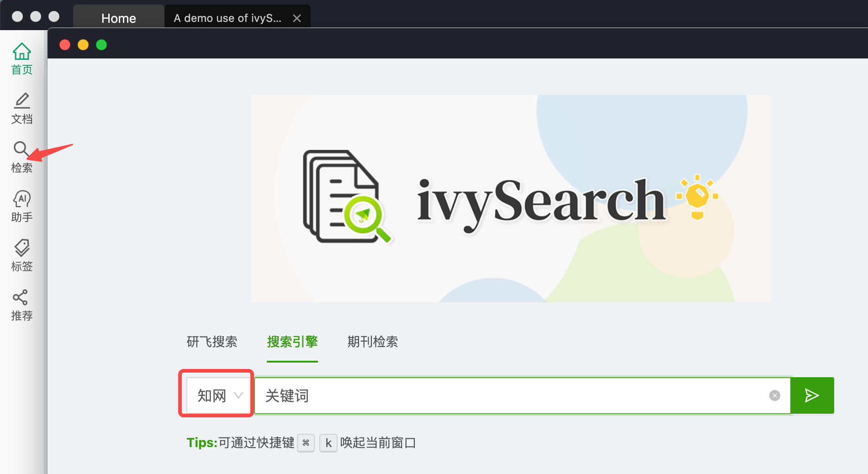Switch to the 搜索引擎 tab

click(x=292, y=342)
